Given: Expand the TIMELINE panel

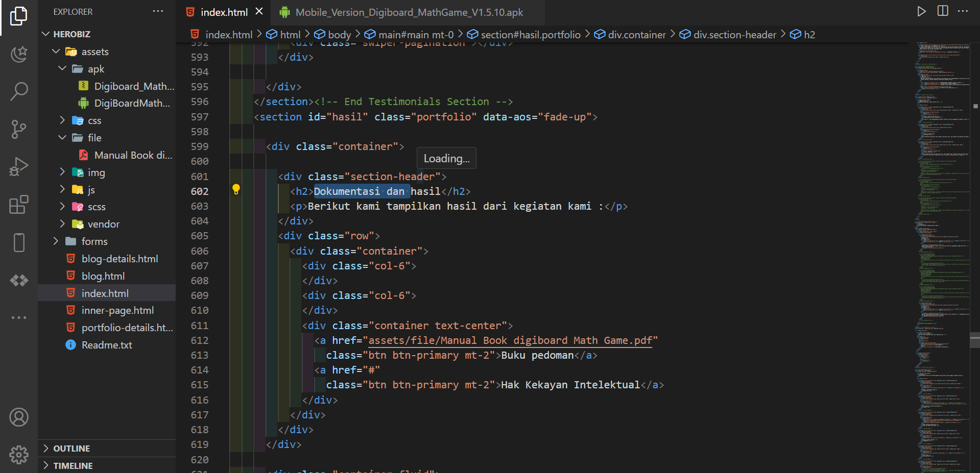Looking at the screenshot, I should point(107,465).
